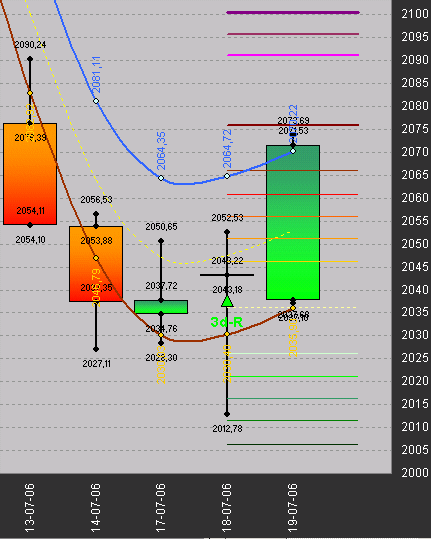
Task: Select the 19-07-06 date label
Action: [x=292, y=508]
